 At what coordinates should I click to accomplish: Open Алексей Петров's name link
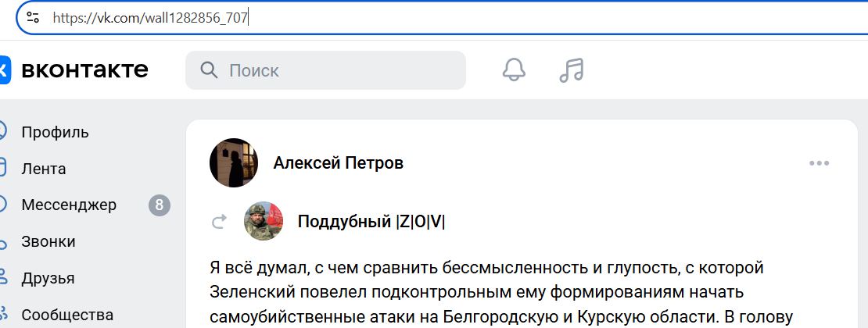click(x=339, y=163)
